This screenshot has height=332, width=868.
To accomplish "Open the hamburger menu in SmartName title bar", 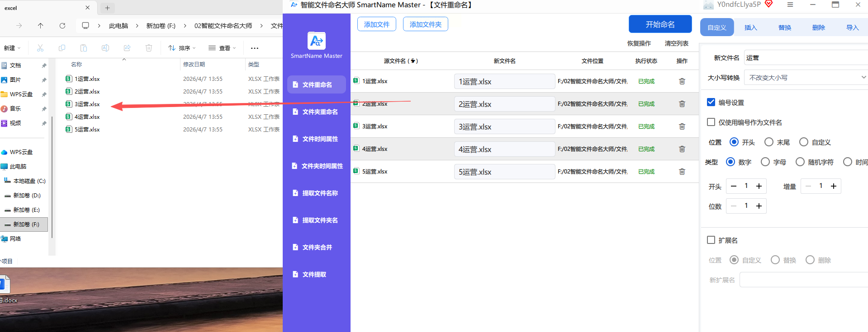I will pos(790,5).
